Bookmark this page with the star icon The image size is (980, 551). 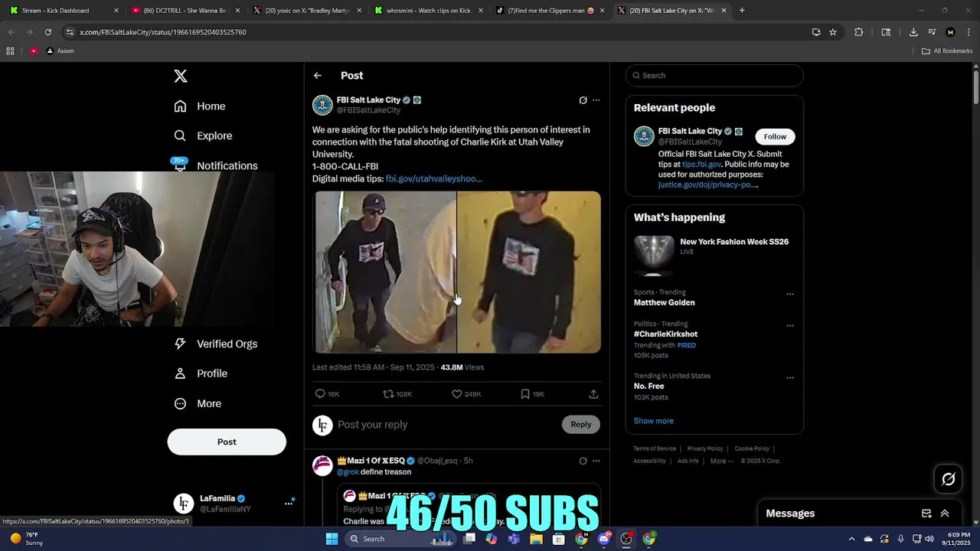click(833, 32)
